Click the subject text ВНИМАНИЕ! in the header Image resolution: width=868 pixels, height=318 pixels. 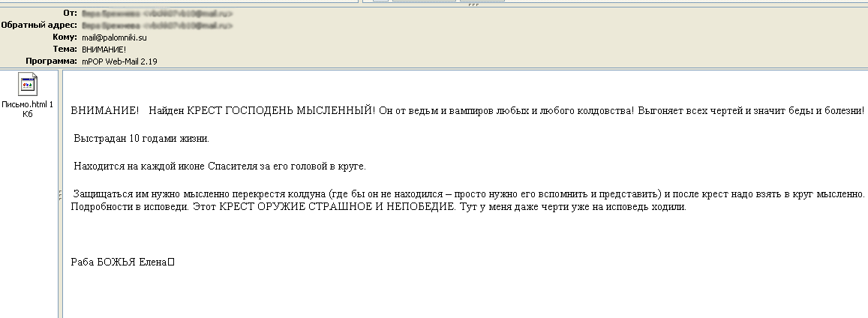click(104, 49)
